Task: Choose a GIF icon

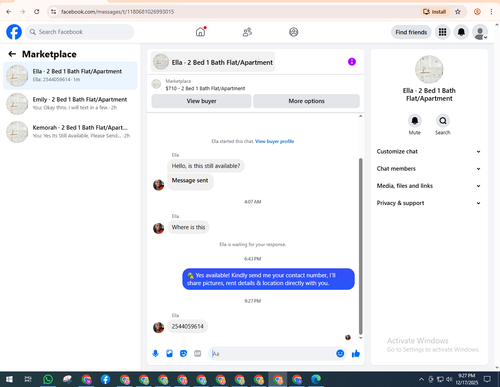Action: (198, 353)
